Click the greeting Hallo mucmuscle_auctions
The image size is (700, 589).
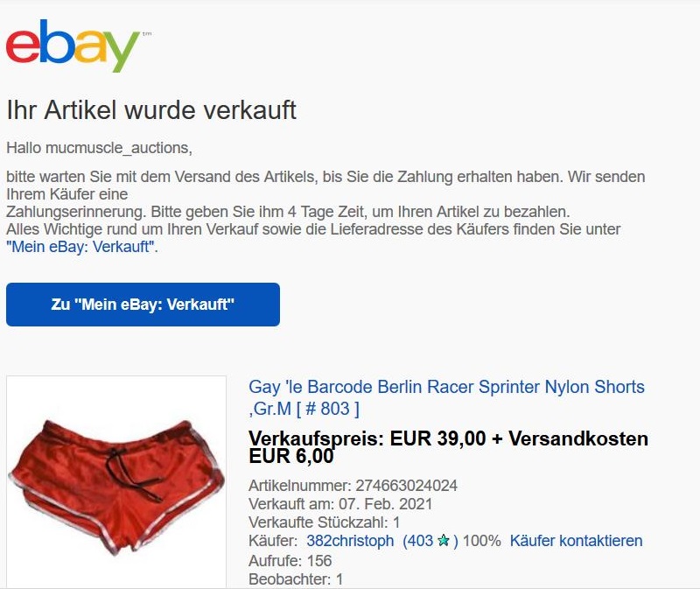click(x=99, y=148)
